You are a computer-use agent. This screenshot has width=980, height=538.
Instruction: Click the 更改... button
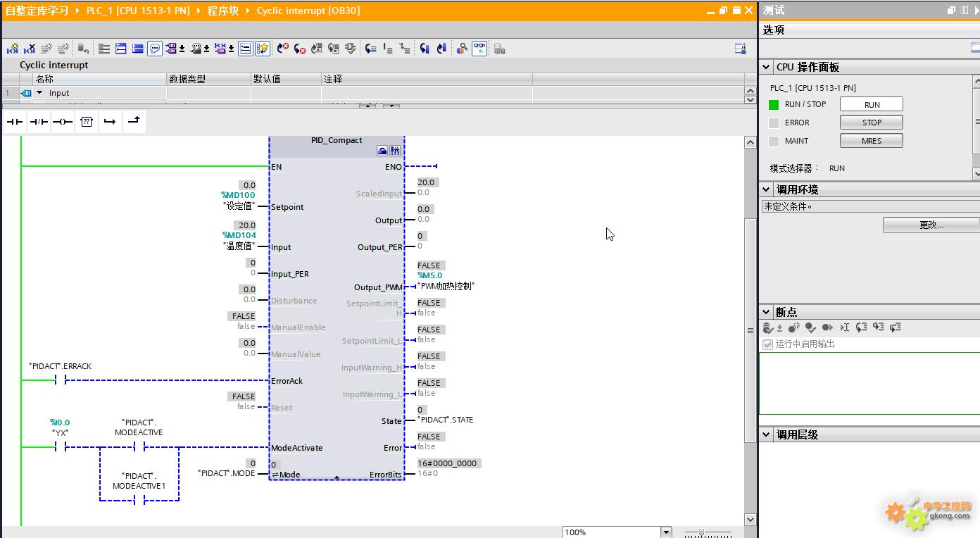(931, 225)
